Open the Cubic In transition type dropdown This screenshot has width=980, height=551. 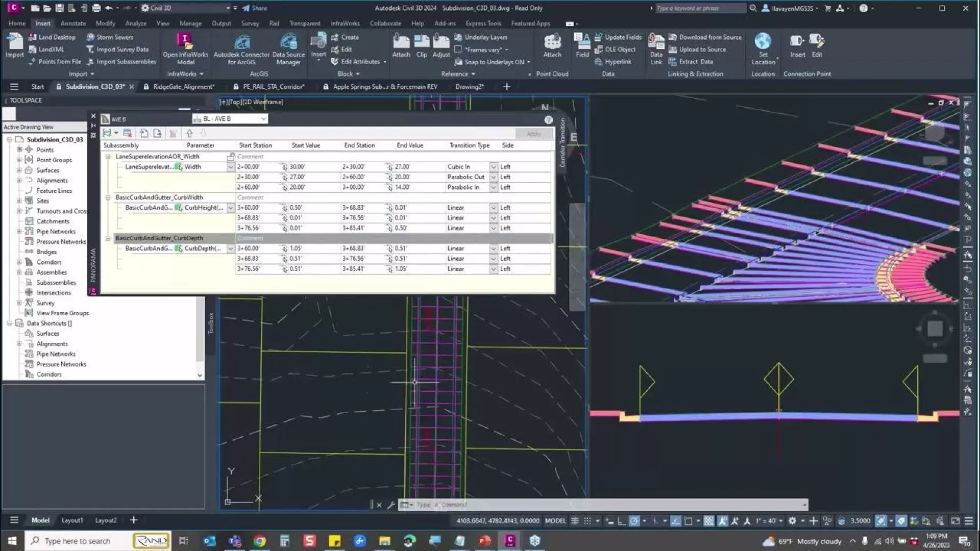tap(493, 167)
